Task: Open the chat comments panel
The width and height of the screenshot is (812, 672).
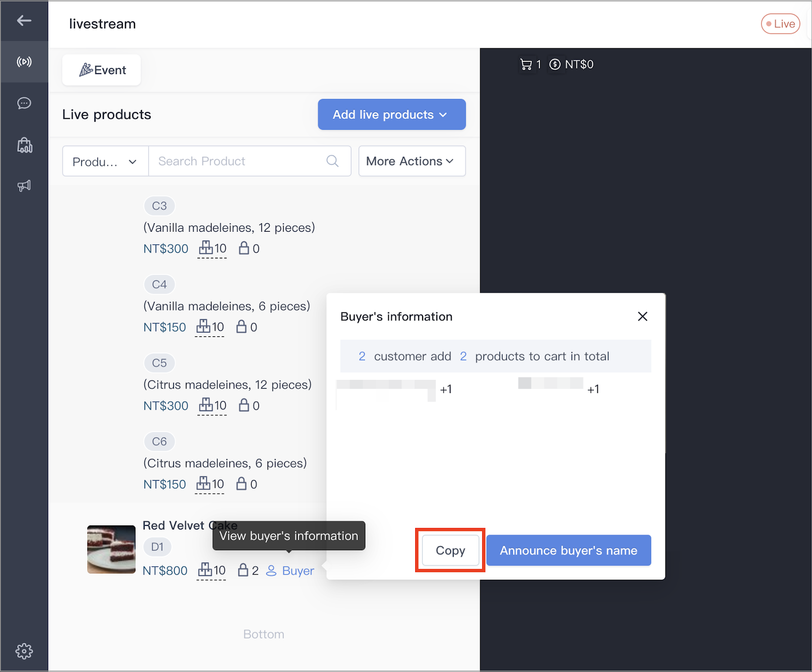Action: [x=24, y=103]
